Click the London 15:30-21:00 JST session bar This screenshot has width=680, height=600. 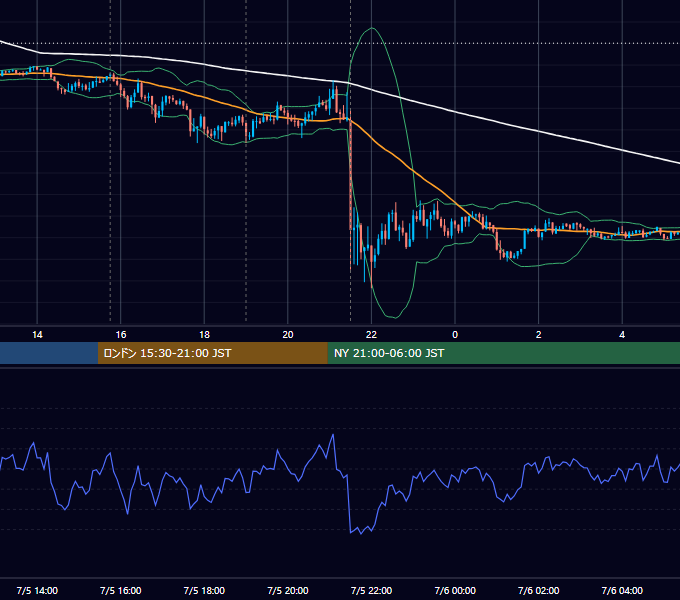[212, 353]
